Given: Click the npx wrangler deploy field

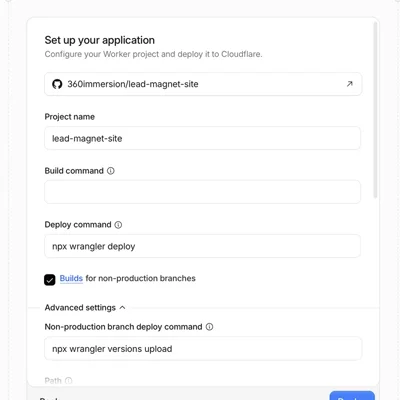Looking at the screenshot, I should coord(203,246).
